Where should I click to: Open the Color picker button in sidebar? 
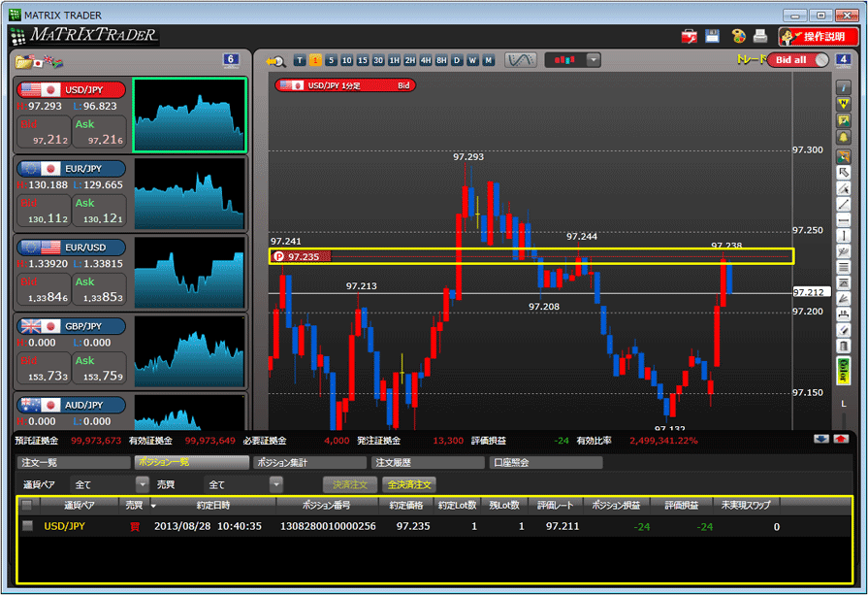click(843, 371)
